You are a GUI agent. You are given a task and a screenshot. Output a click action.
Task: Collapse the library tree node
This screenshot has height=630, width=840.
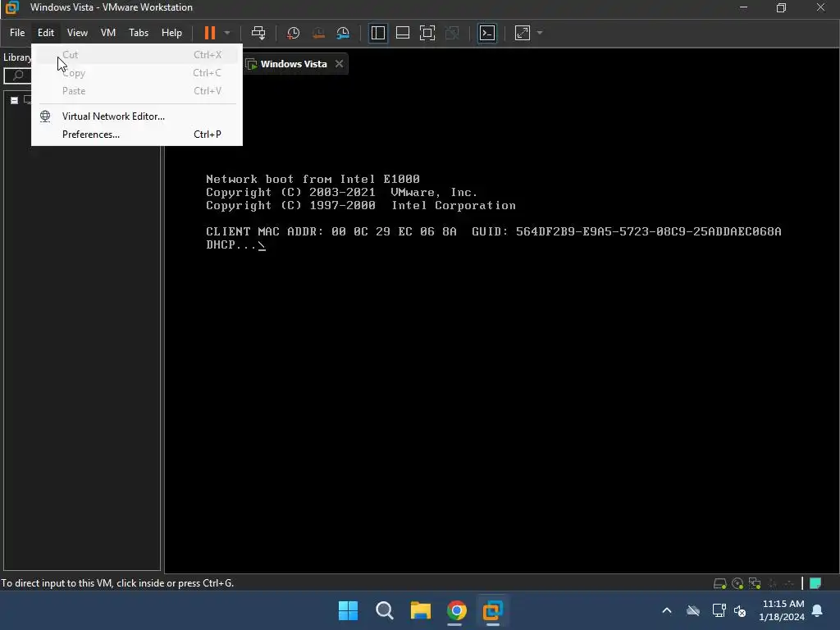(15, 100)
